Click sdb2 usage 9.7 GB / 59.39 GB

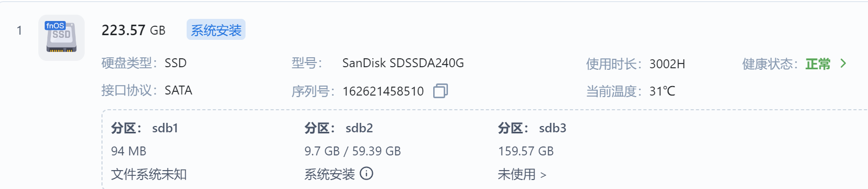coord(353,151)
